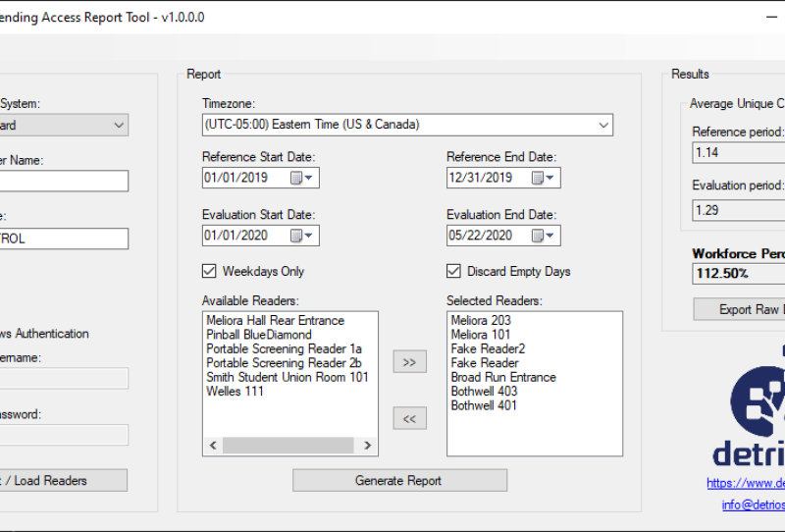Uncheck the Discard Empty Days option

(453, 272)
